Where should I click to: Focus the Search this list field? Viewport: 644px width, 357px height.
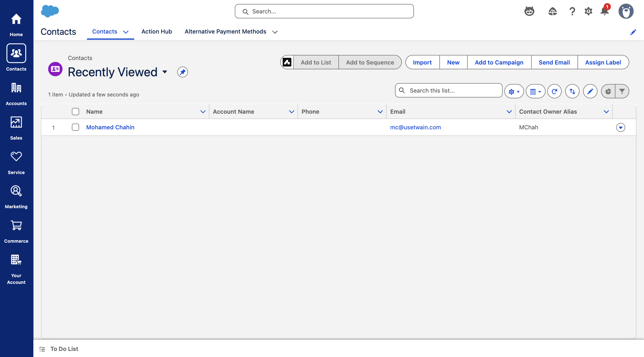(x=449, y=90)
